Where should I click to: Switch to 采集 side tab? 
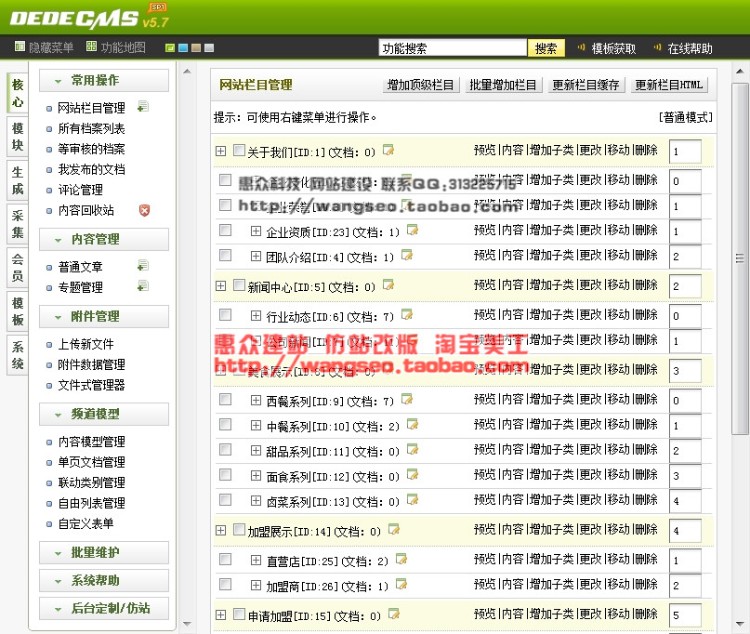point(18,224)
